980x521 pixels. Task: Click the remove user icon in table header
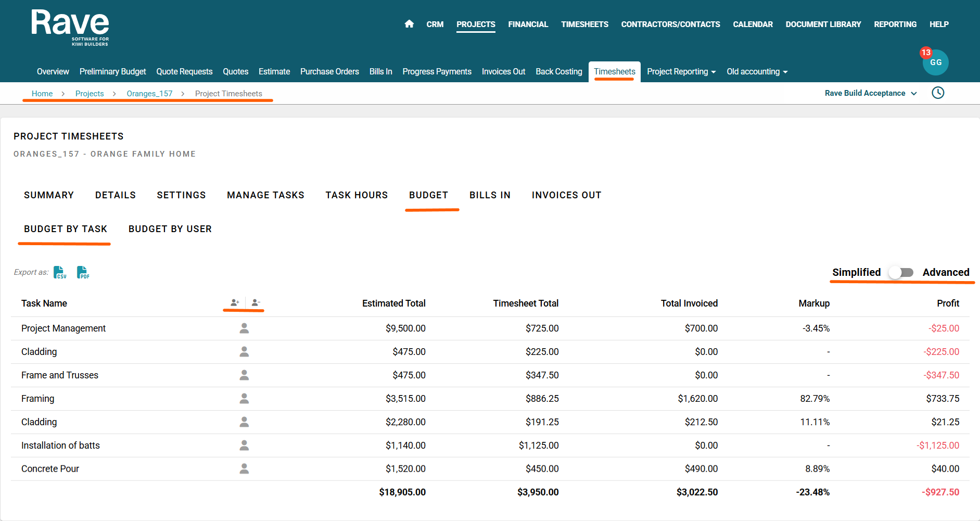tap(256, 302)
